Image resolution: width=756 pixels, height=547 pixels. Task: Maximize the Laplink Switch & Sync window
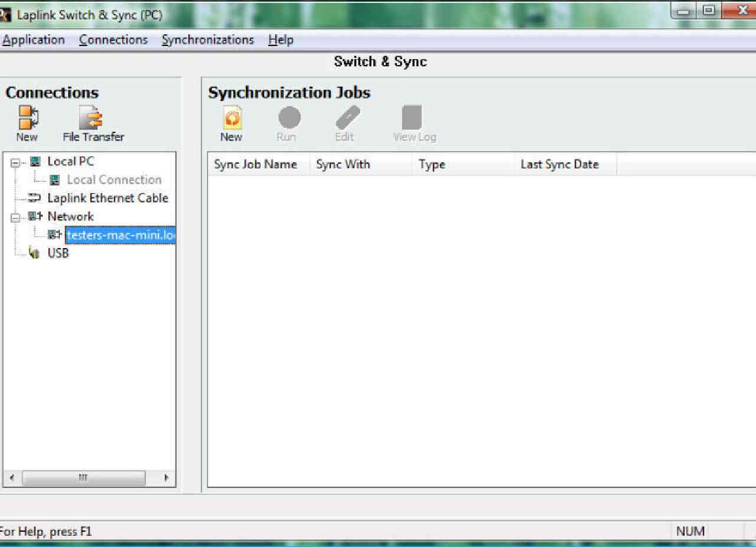(709, 10)
